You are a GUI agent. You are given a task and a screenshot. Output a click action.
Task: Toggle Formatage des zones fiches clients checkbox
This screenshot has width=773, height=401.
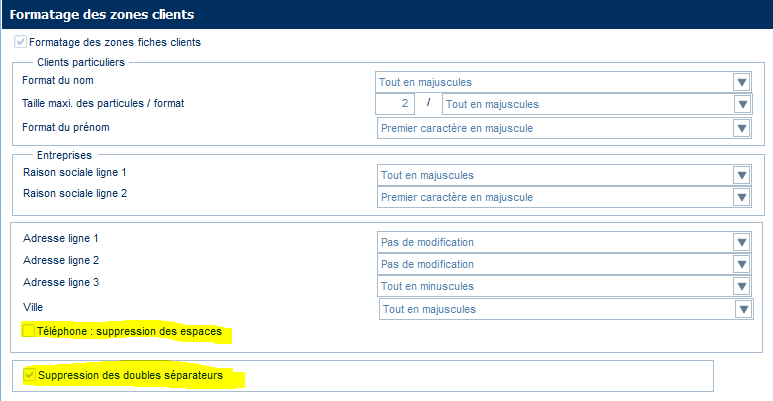tap(20, 42)
